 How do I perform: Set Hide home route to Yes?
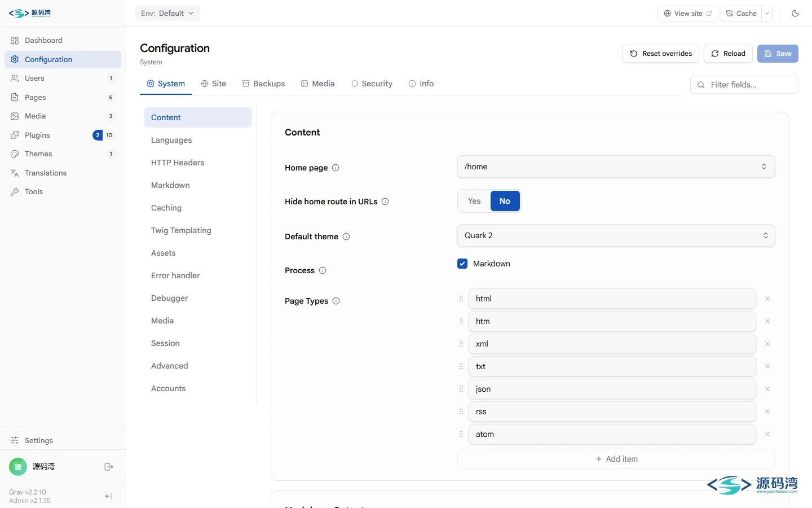pyautogui.click(x=474, y=201)
